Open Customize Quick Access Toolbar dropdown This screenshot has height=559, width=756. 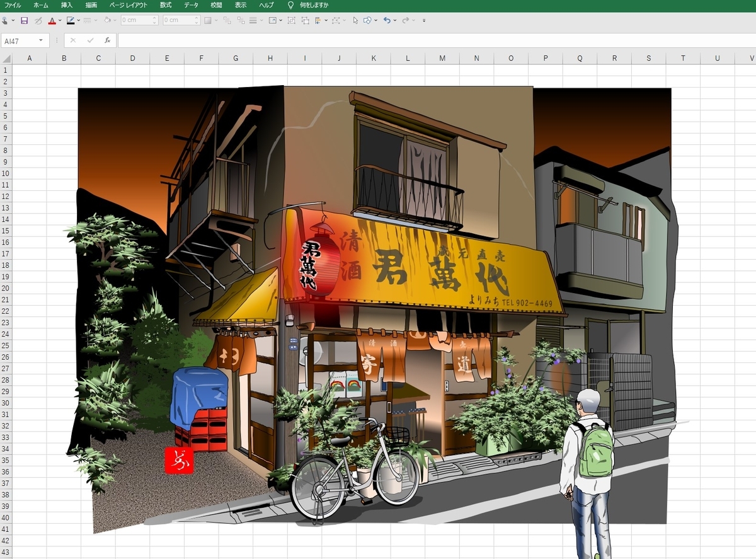point(423,20)
